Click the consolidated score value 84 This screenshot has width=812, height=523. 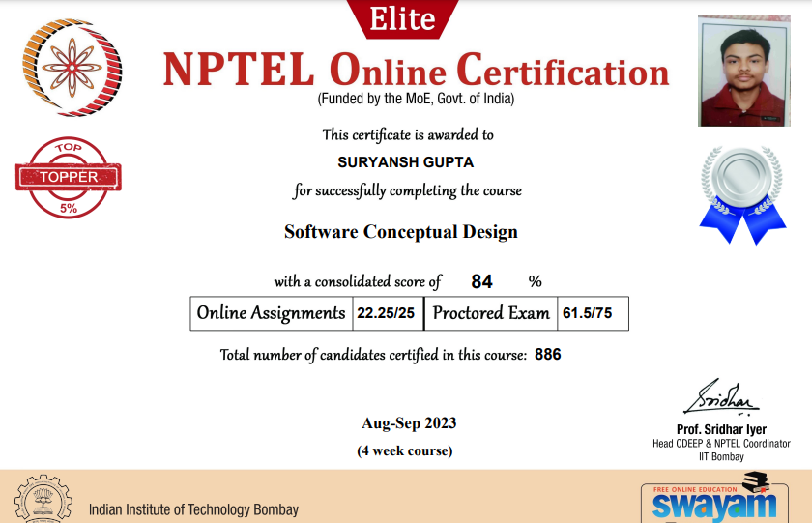[x=481, y=281]
